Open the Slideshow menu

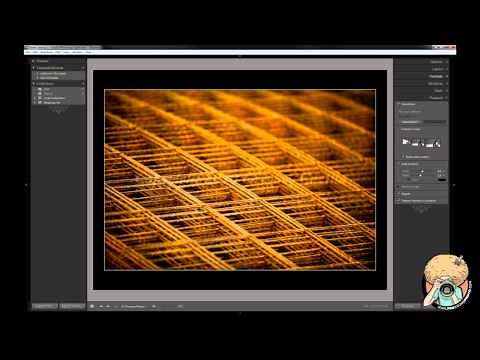(x=46, y=52)
